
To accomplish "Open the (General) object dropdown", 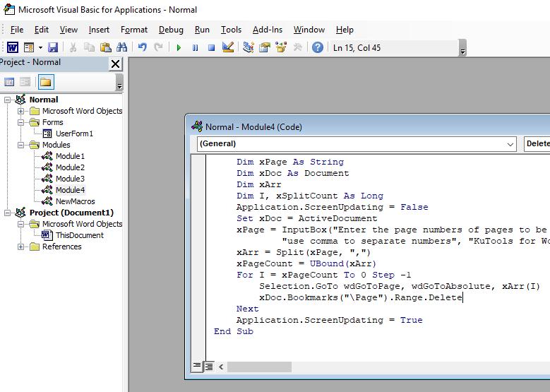I will [x=510, y=143].
